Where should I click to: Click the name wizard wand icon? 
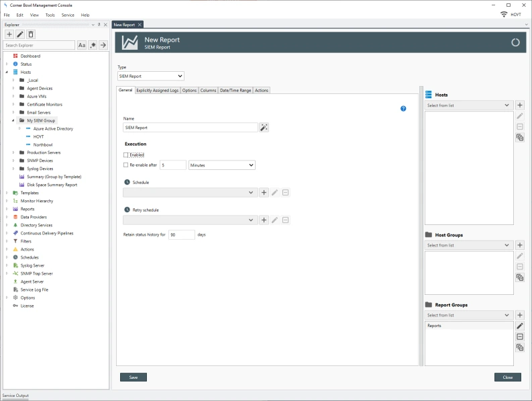point(264,128)
